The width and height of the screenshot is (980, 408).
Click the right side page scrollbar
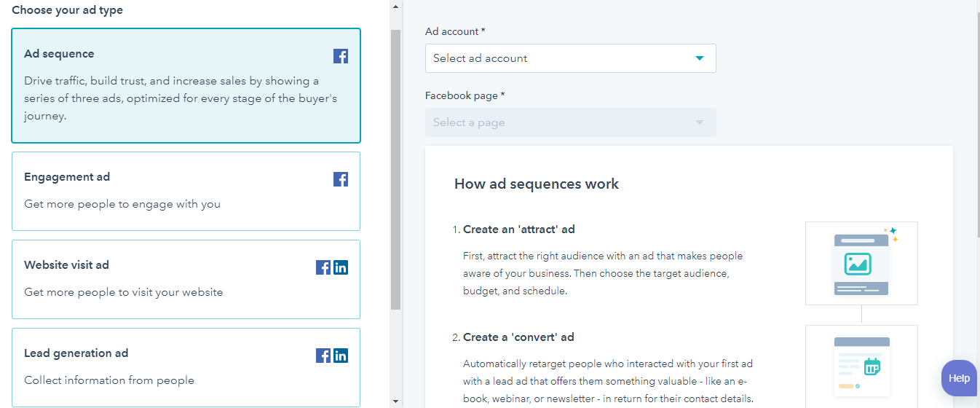(976, 124)
